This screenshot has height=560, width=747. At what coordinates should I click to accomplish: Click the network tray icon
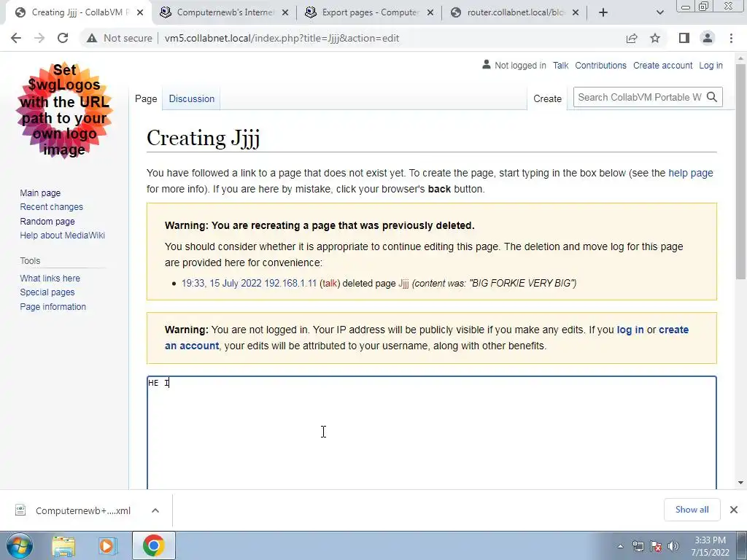tap(638, 547)
